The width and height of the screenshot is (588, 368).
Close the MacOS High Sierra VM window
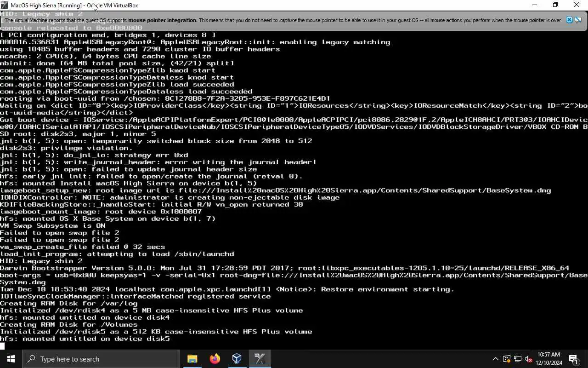point(577,5)
